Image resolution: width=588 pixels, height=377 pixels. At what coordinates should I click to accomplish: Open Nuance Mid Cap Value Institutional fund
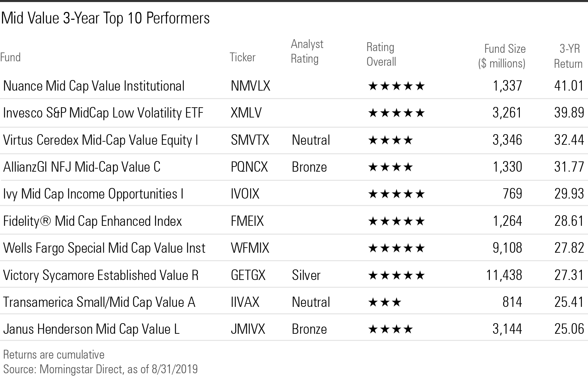[94, 86]
